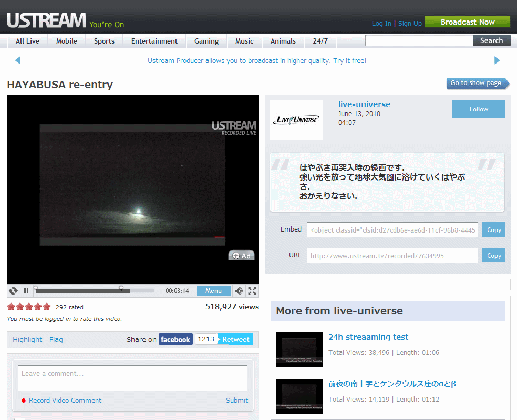Open the 前夜の南十字とケンタウルス座 title link
This screenshot has width=517, height=420.
(392, 384)
